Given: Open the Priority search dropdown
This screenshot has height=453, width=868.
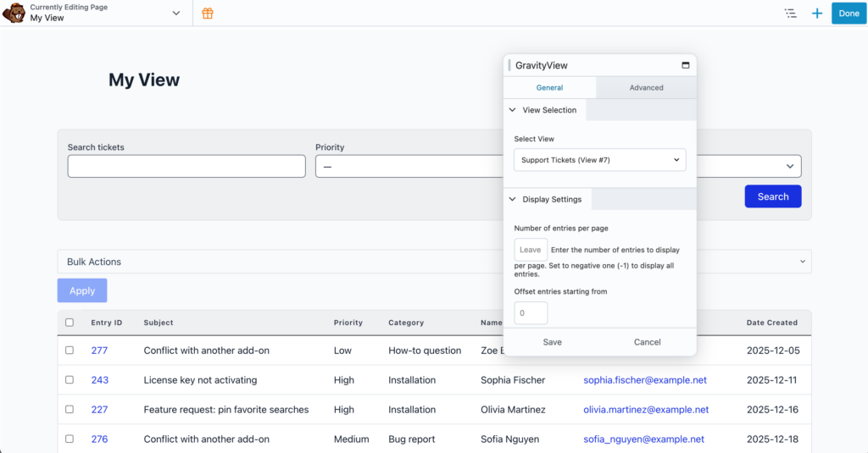Looking at the screenshot, I should click(409, 167).
